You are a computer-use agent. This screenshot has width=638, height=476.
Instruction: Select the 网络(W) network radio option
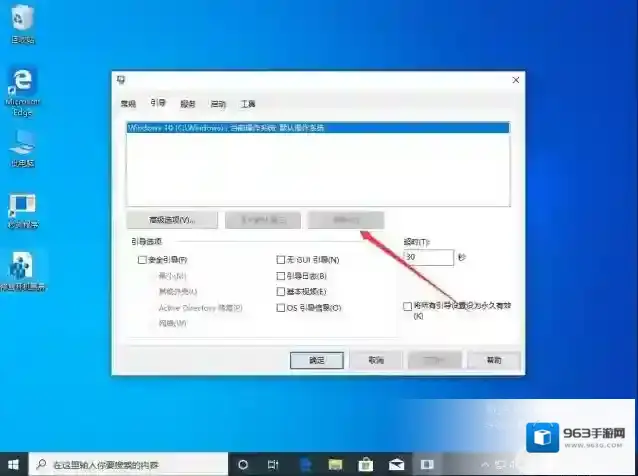tap(172, 323)
